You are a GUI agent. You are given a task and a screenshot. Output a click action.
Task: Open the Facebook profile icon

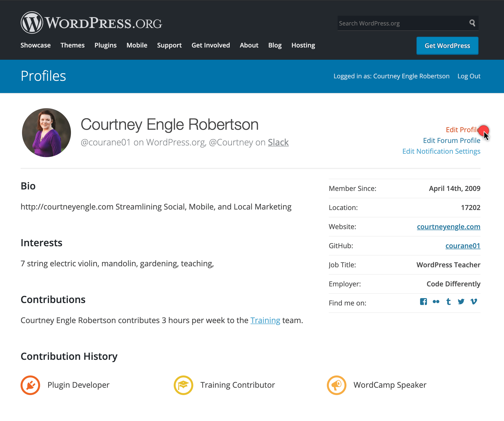click(x=424, y=302)
